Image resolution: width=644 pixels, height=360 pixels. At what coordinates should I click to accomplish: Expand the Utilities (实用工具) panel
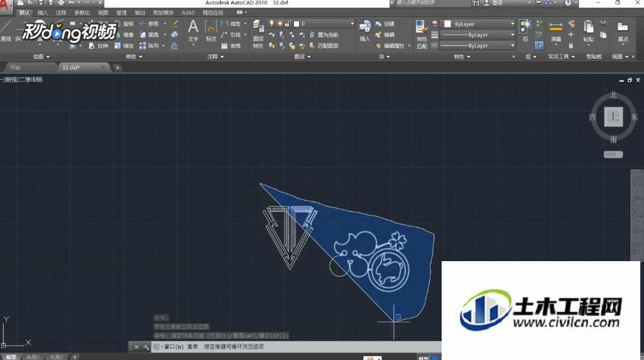(x=561, y=57)
